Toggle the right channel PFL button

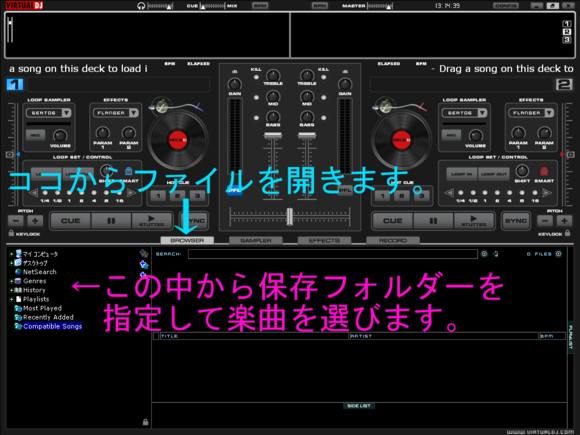(x=345, y=190)
